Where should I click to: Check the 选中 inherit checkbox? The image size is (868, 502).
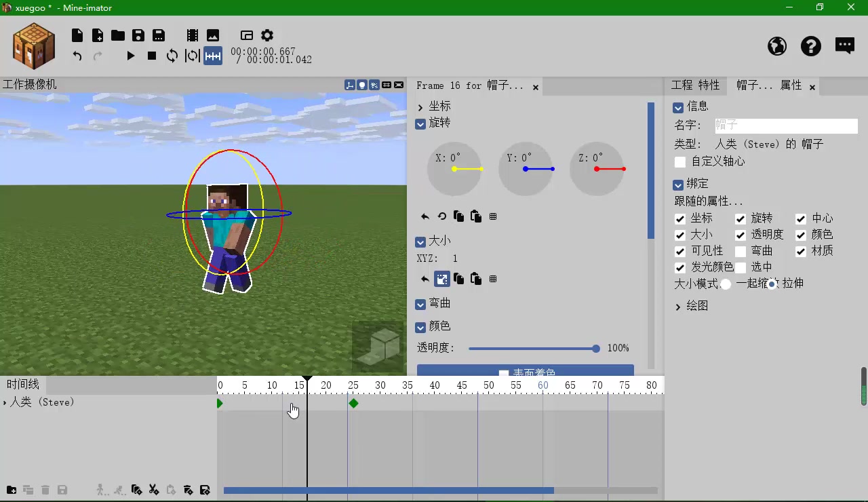pyautogui.click(x=741, y=267)
